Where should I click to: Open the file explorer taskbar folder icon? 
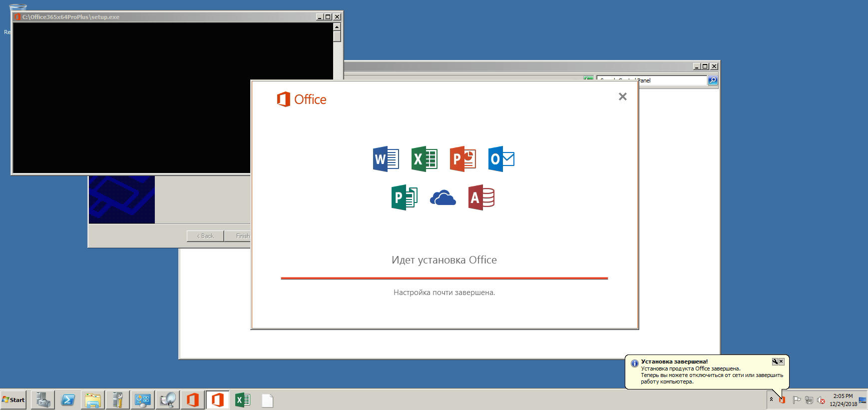click(93, 400)
